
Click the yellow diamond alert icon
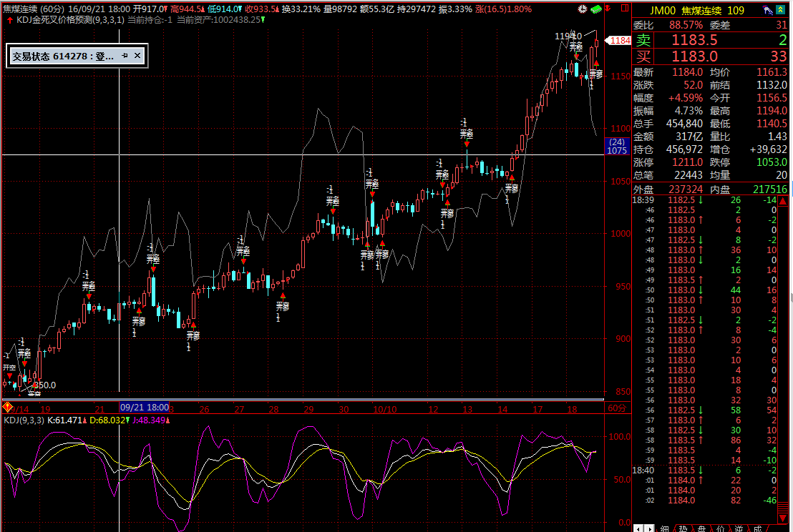pos(8,408)
